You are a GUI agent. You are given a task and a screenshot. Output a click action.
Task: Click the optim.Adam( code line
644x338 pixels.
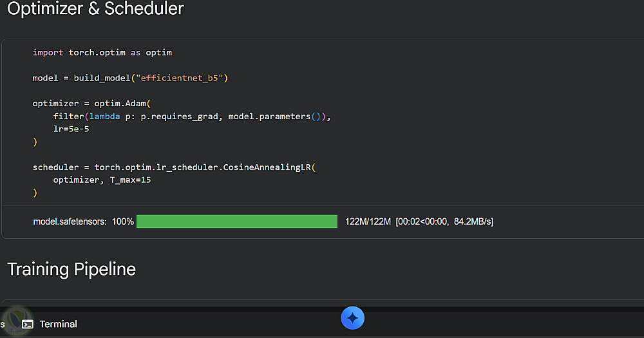tap(91, 104)
